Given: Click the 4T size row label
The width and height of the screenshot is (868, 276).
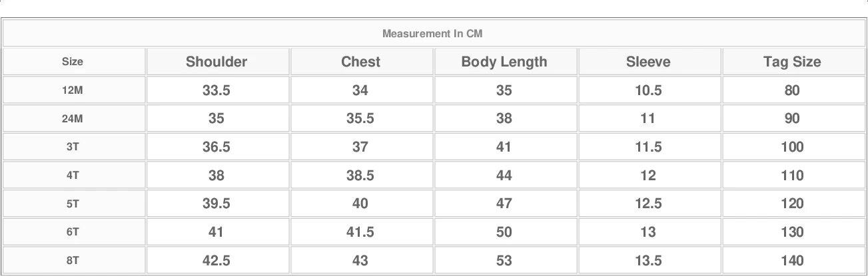Looking at the screenshot, I should click(73, 176).
